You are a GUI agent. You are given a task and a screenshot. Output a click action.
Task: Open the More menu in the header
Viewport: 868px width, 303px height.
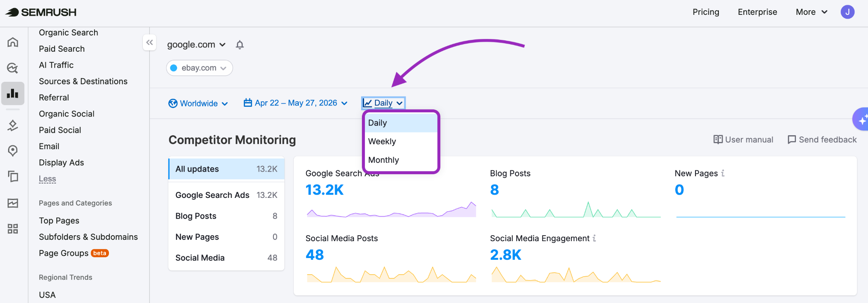(x=811, y=12)
